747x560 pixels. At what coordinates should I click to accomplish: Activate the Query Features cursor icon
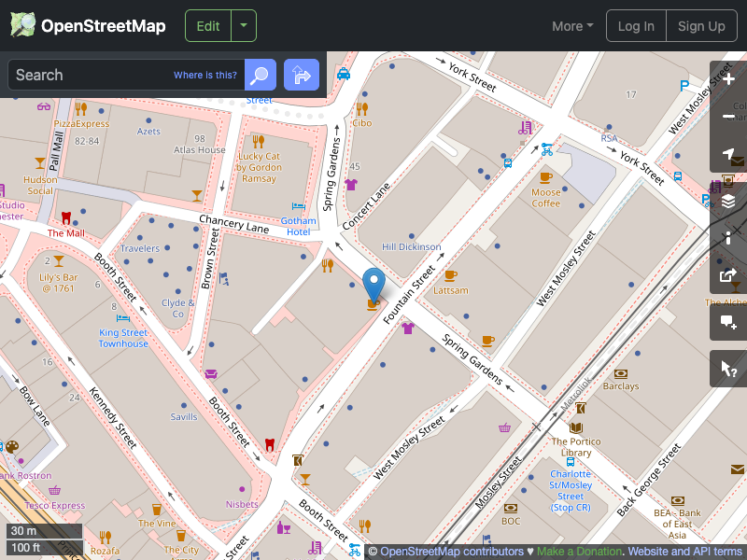(728, 368)
